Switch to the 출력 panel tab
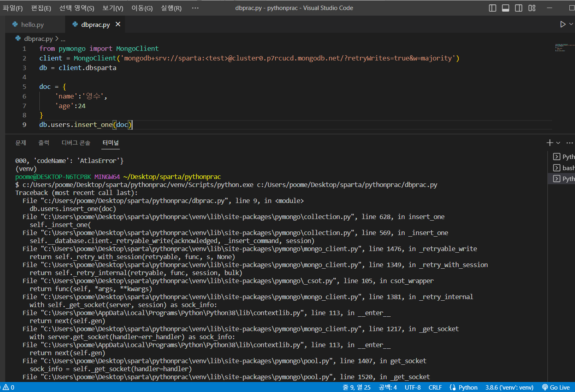575x392 pixels. point(44,143)
